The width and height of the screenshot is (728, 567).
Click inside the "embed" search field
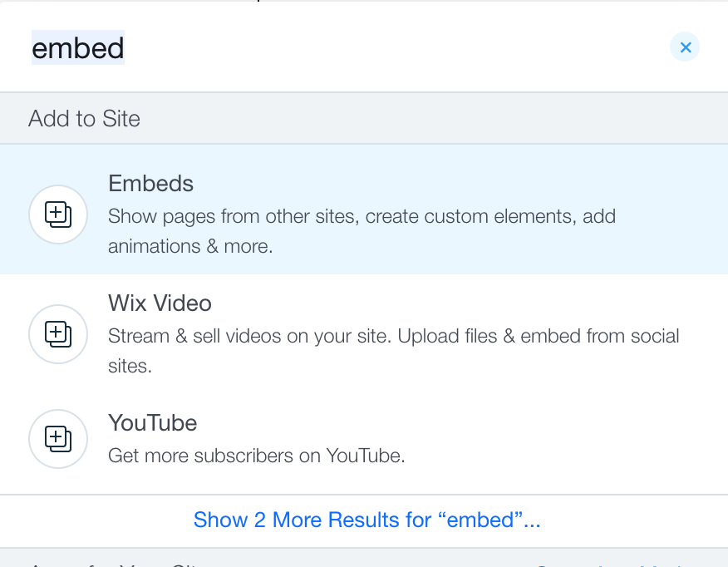coord(332,48)
